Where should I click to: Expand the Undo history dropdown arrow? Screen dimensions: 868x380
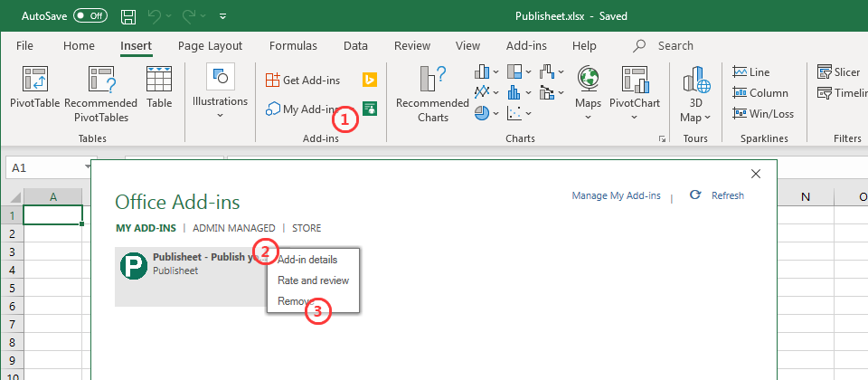168,16
